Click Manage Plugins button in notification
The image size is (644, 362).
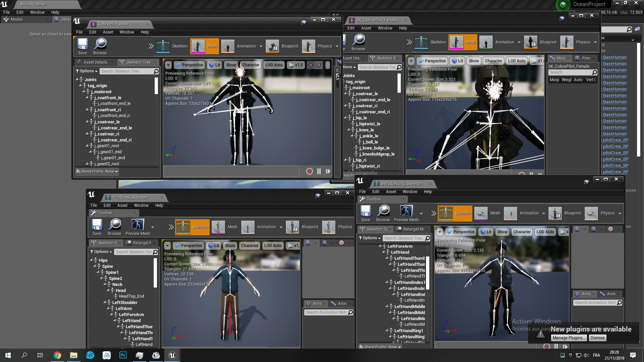pos(569,338)
